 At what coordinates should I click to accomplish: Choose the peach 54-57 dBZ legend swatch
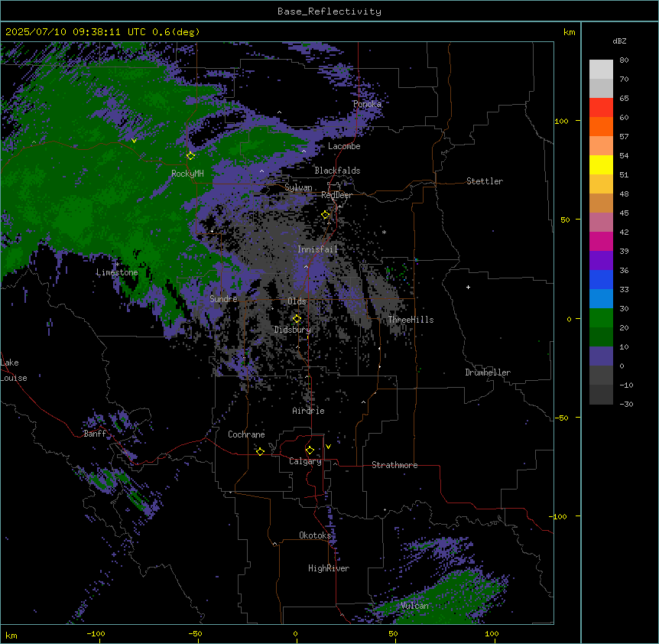point(601,146)
